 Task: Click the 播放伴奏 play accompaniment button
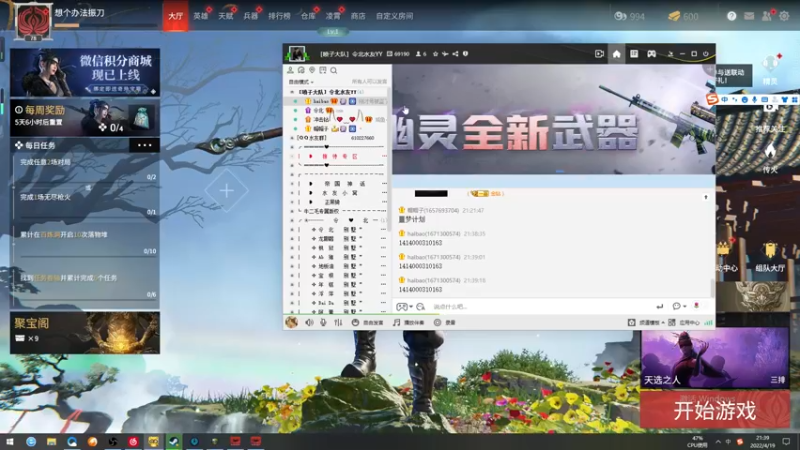(x=409, y=322)
